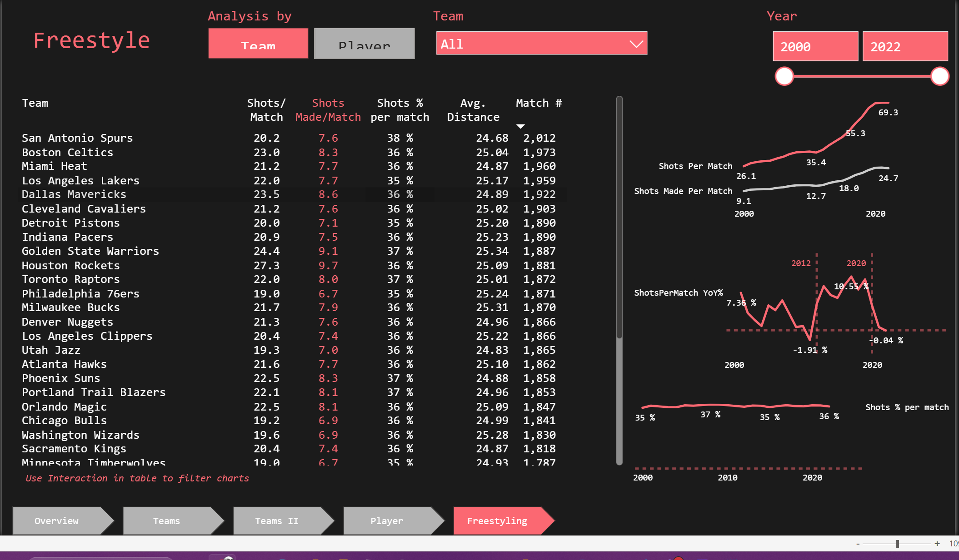Image resolution: width=959 pixels, height=560 pixels.
Task: Click the year slider track
Action: 862,76
